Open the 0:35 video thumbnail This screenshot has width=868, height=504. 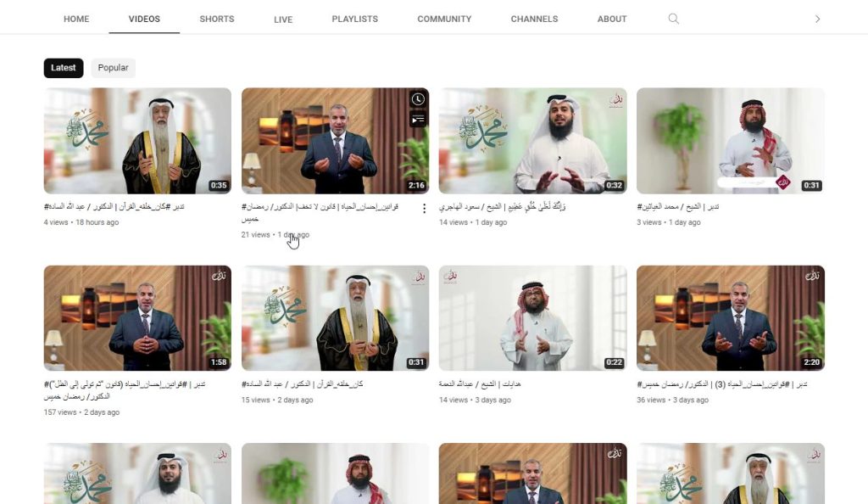coord(137,141)
